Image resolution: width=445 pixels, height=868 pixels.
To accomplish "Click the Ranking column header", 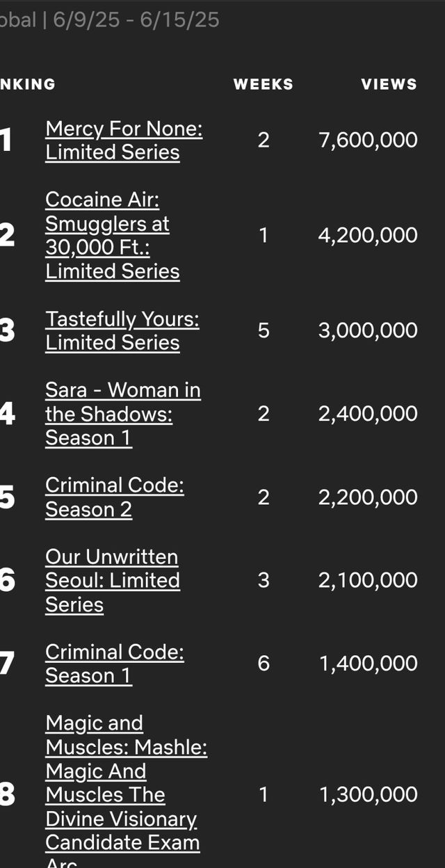I will coord(28,84).
